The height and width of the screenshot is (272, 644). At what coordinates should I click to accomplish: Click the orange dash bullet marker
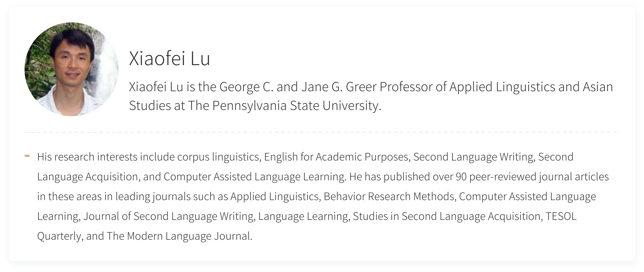point(27,156)
